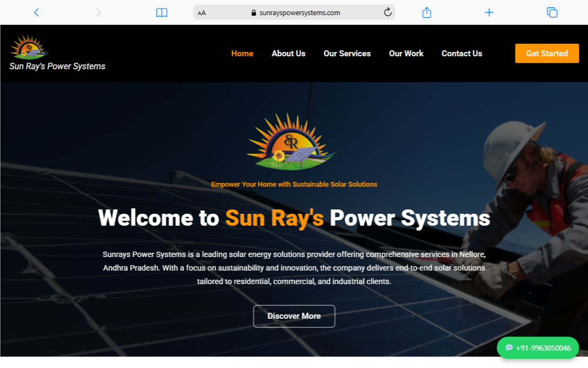
Task: Open the About Us page
Action: (289, 54)
